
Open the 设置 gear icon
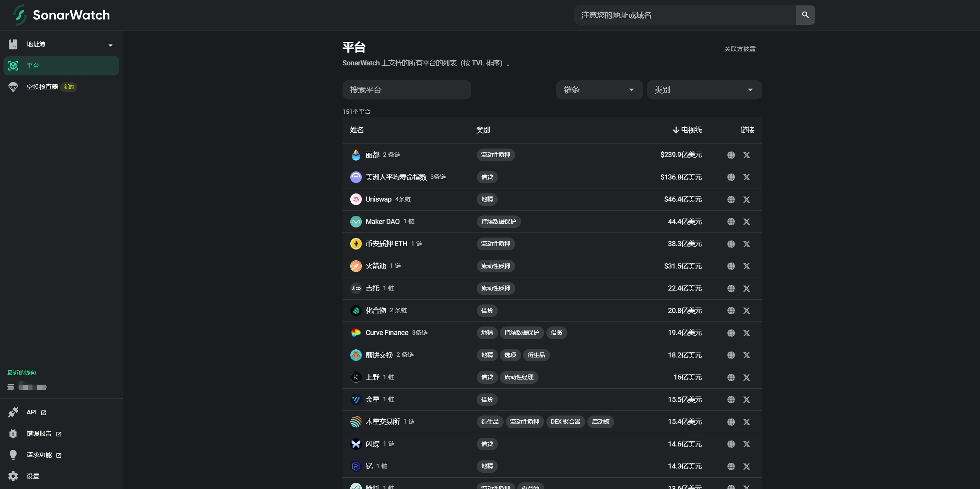pos(13,476)
